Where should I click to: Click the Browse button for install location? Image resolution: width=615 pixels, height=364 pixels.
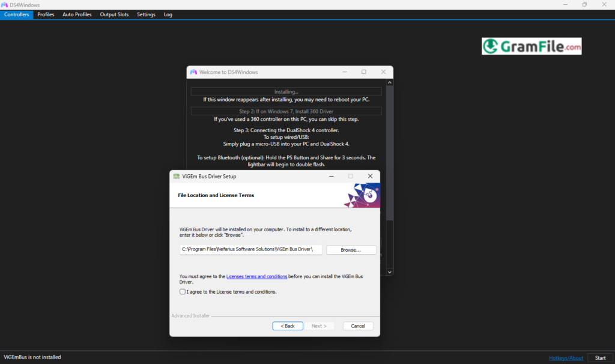(x=351, y=249)
